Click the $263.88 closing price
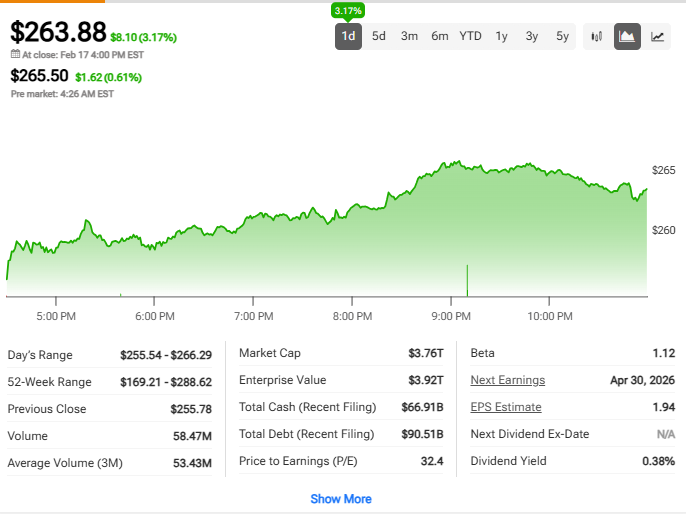The image size is (686, 514). coord(58,32)
